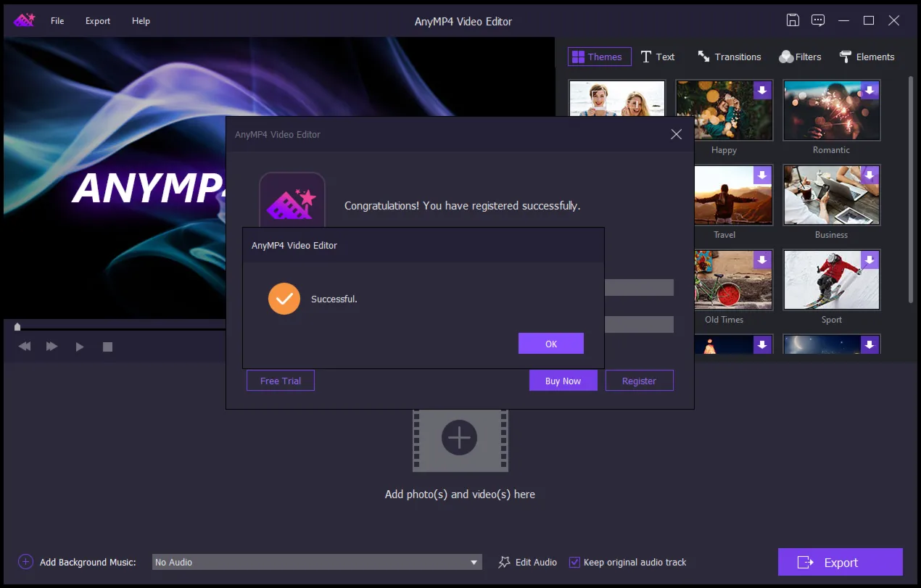The height and width of the screenshot is (588, 921).
Task: Close the registration dialog with X
Action: coord(676,134)
